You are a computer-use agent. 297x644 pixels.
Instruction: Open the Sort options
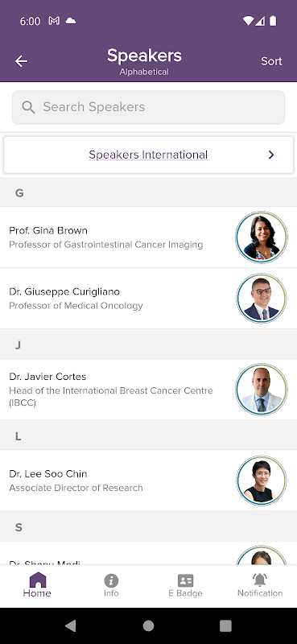(x=271, y=61)
